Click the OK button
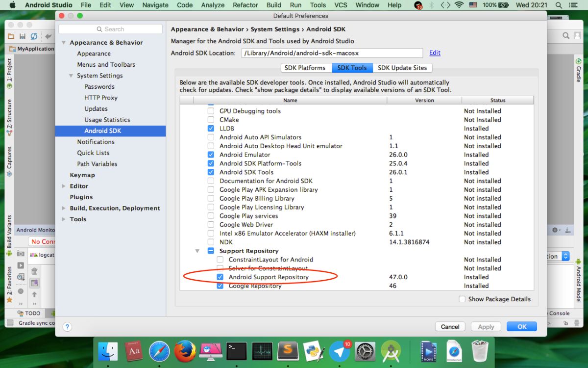588x368 pixels. click(x=522, y=327)
